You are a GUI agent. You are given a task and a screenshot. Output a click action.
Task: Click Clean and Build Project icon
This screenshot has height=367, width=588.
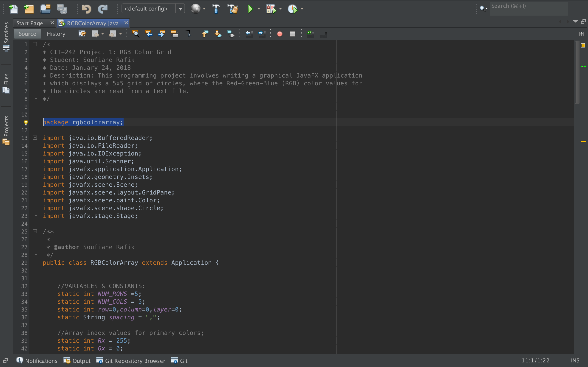click(233, 9)
